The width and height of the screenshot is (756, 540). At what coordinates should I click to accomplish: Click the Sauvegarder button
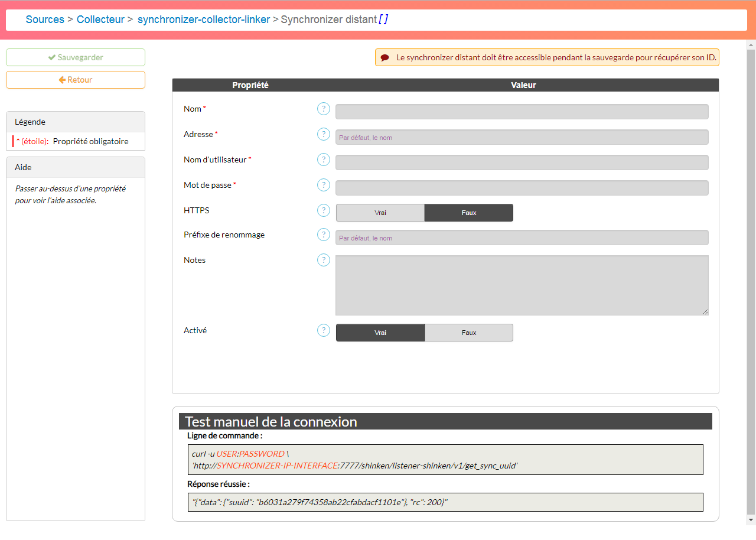76,57
